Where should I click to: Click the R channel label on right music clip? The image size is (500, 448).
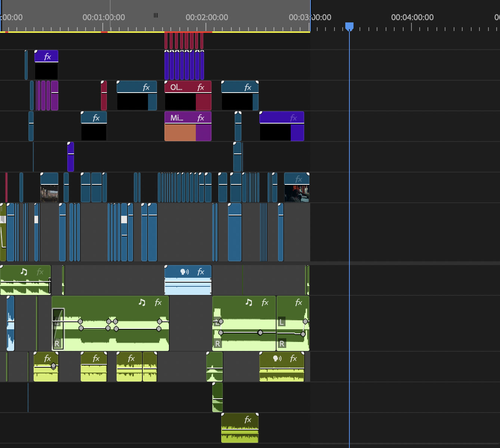pyautogui.click(x=282, y=343)
